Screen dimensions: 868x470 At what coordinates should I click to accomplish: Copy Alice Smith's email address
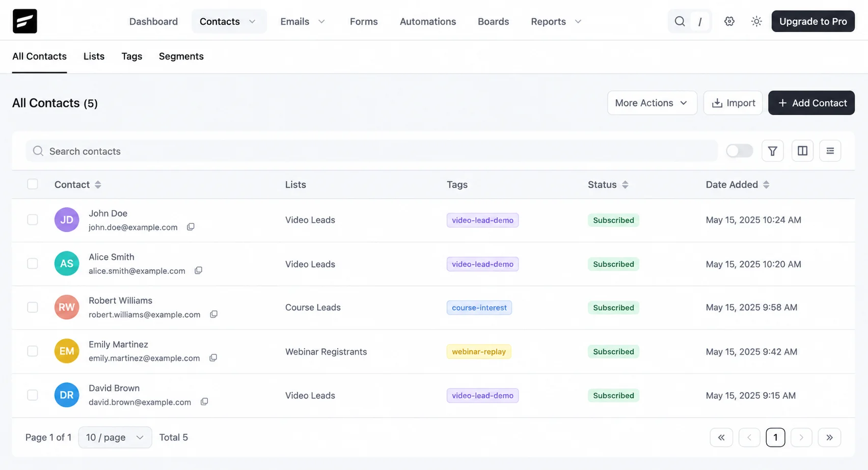click(198, 270)
